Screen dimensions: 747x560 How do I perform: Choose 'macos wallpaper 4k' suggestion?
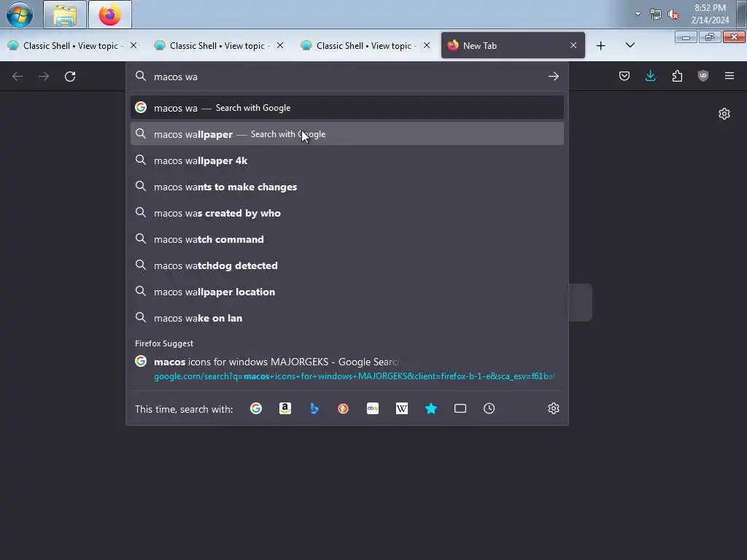point(347,160)
